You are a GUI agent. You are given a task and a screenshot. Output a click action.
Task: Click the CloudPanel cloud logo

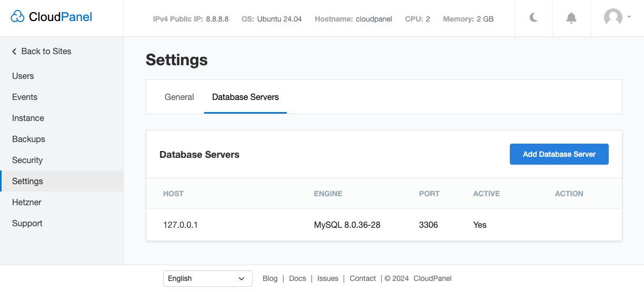pos(18,17)
